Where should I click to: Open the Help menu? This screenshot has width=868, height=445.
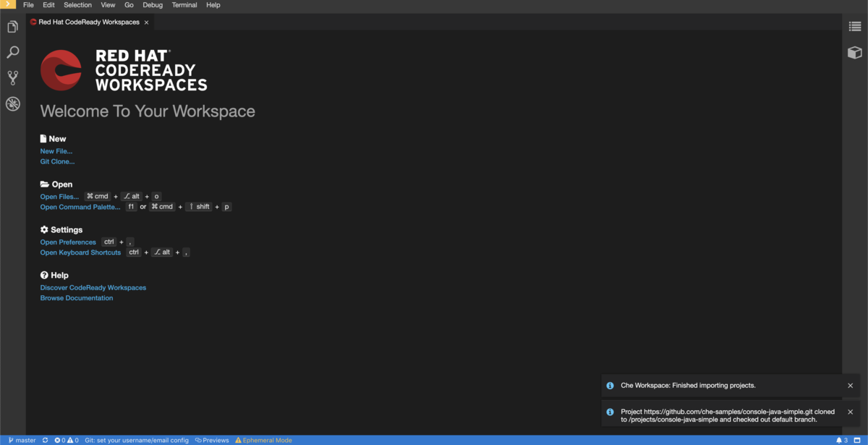213,5
